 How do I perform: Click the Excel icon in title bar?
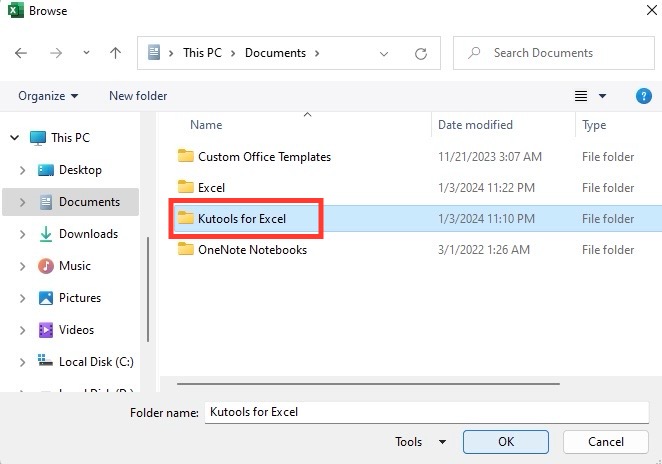click(x=15, y=10)
